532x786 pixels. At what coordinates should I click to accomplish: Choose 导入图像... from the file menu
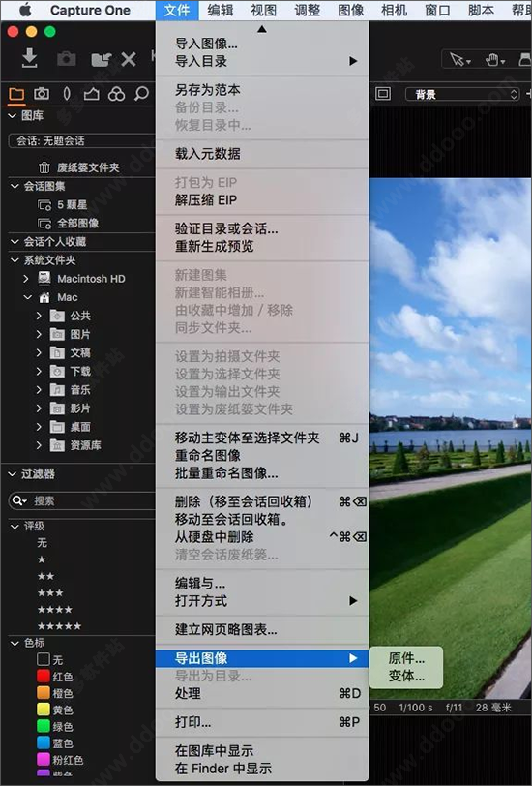click(x=262, y=44)
